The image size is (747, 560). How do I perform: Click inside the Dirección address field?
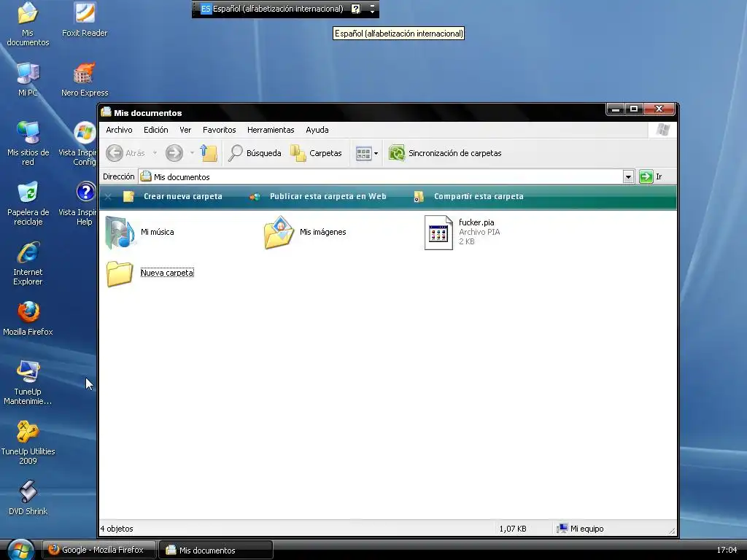coord(381,176)
